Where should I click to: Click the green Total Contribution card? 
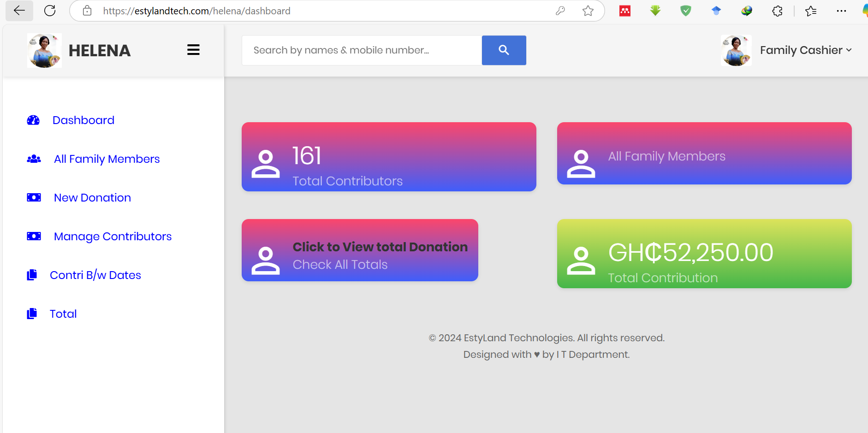click(x=704, y=254)
